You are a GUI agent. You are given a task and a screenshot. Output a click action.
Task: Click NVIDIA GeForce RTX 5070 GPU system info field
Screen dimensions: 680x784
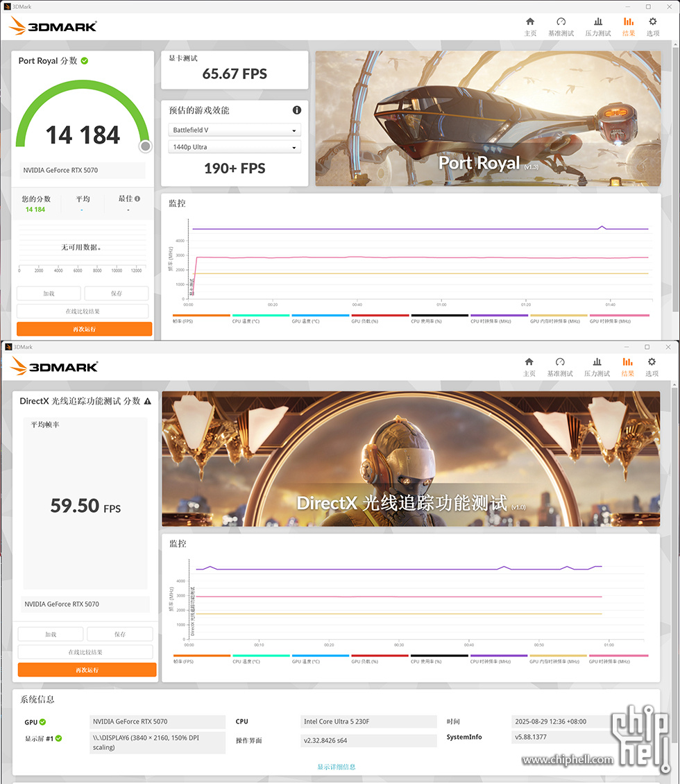[x=158, y=722]
